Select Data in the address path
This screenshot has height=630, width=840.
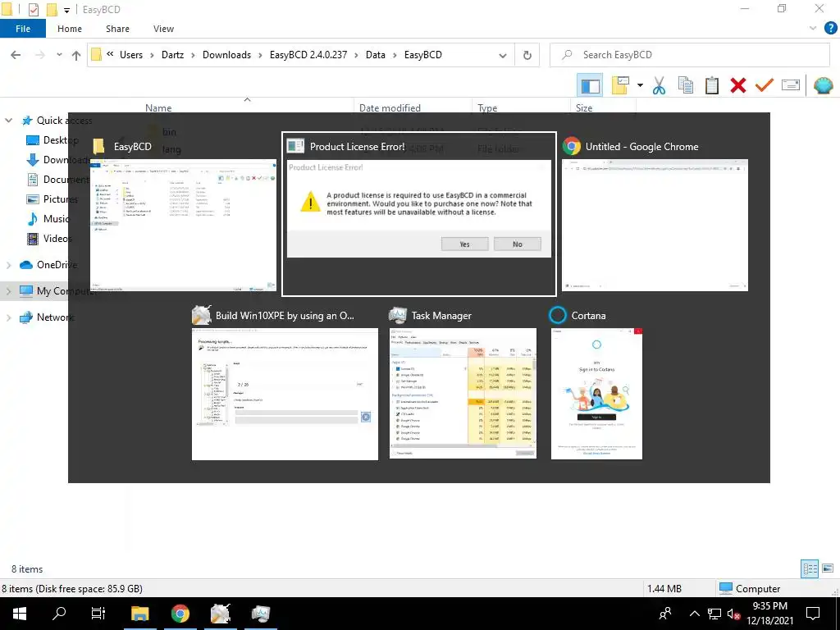pyautogui.click(x=375, y=55)
